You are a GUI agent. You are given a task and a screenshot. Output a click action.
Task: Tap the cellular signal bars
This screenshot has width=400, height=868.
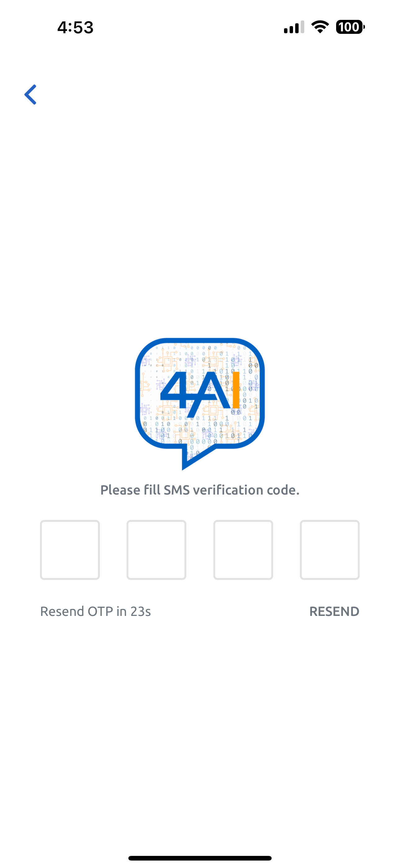tap(294, 27)
